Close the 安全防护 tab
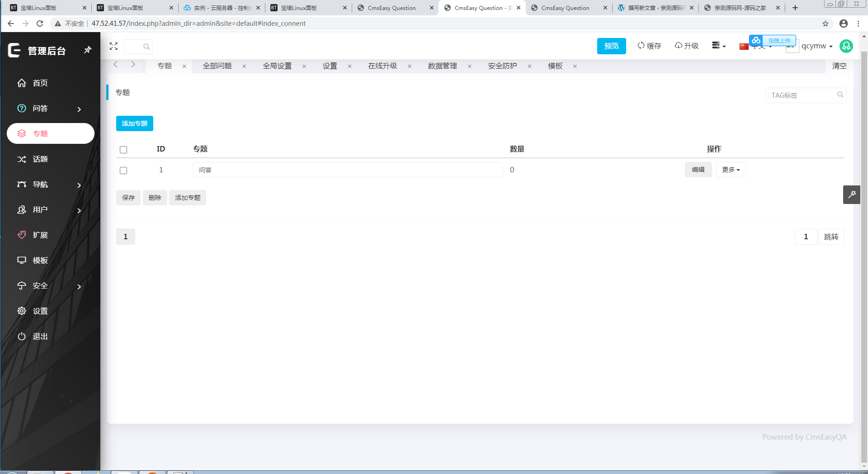This screenshot has width=868, height=474. coord(529,66)
